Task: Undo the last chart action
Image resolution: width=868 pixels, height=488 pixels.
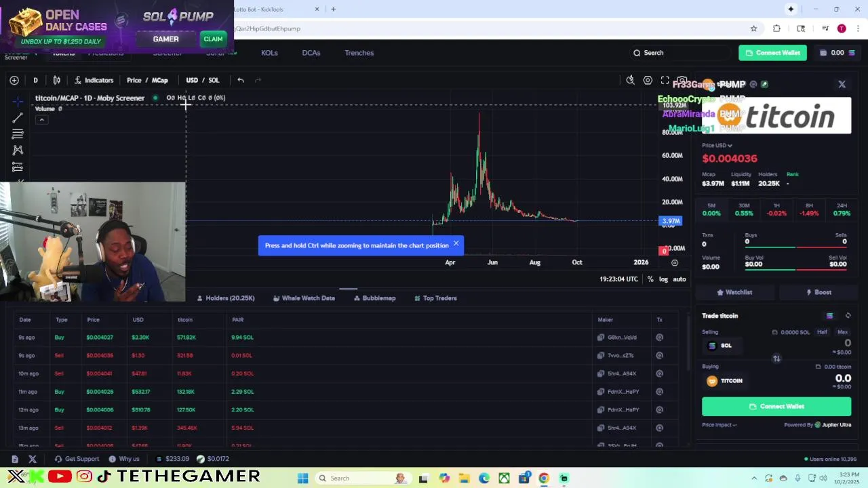Action: click(x=241, y=80)
